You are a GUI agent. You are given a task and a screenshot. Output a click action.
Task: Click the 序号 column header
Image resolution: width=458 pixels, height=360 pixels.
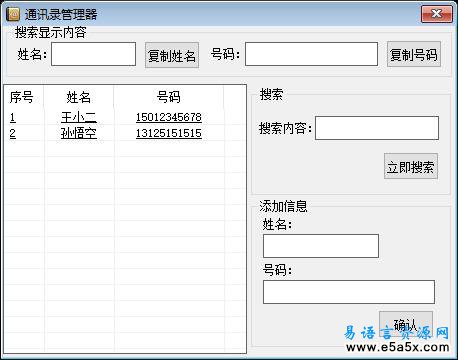click(x=23, y=97)
